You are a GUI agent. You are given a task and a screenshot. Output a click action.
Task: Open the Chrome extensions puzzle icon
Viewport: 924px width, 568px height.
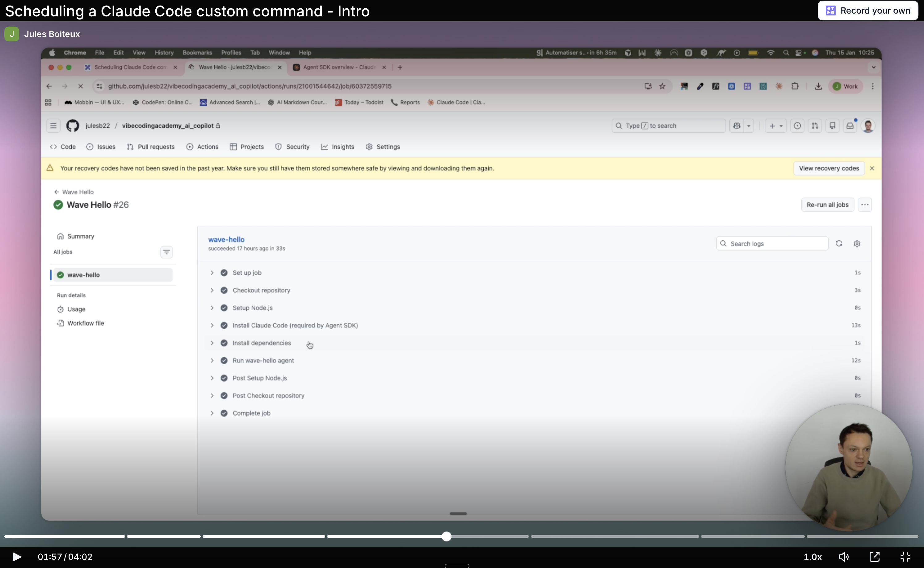coord(795,87)
